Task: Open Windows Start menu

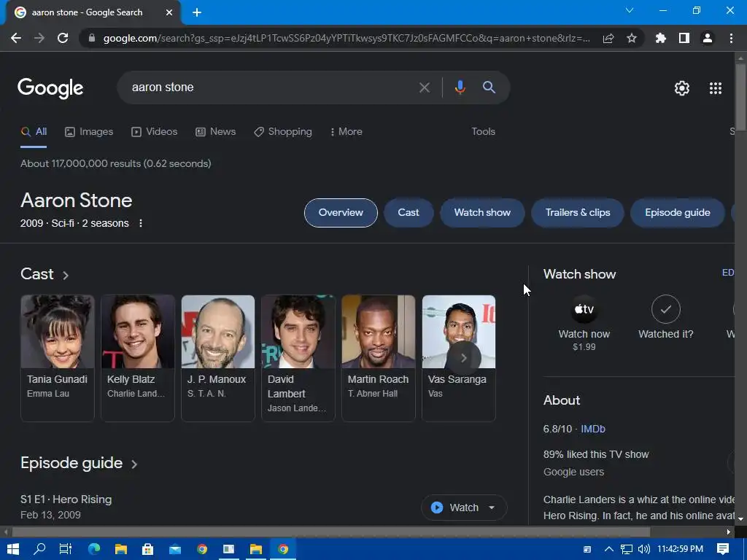Action: coord(13,549)
